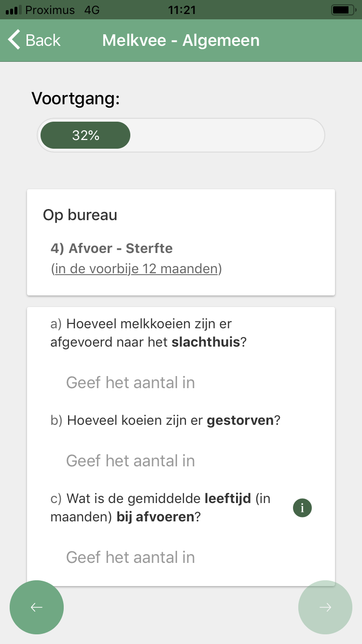Select the '4) Afvoer - Sterfte' heading

coord(111,249)
